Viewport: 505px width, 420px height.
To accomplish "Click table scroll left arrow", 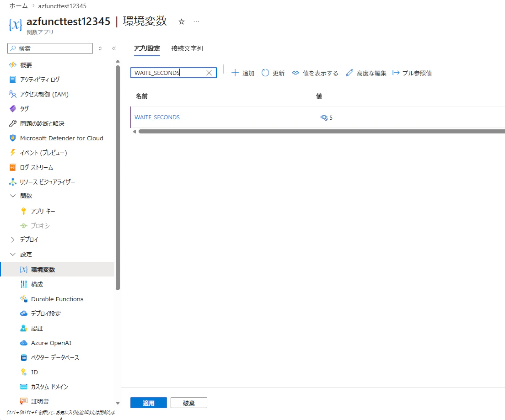I will pos(134,131).
